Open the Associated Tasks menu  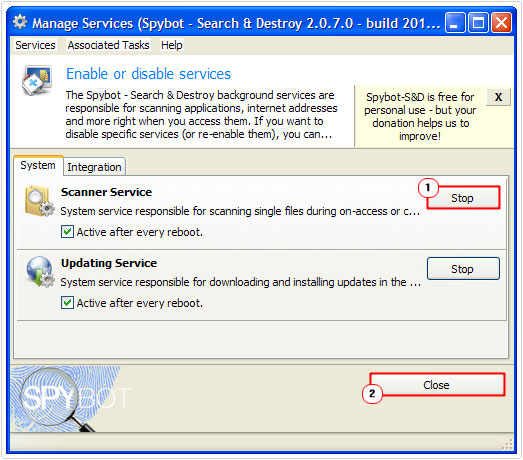108,45
